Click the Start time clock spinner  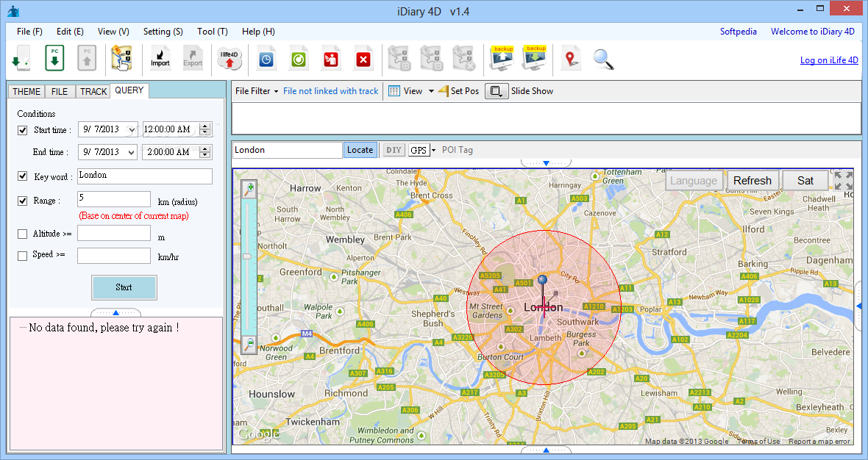[205, 129]
